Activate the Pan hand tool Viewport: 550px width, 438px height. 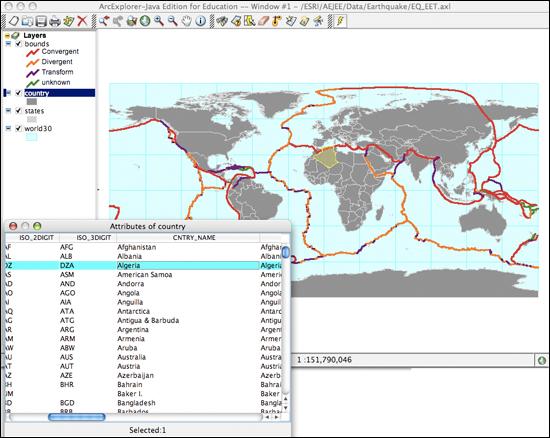(187, 21)
